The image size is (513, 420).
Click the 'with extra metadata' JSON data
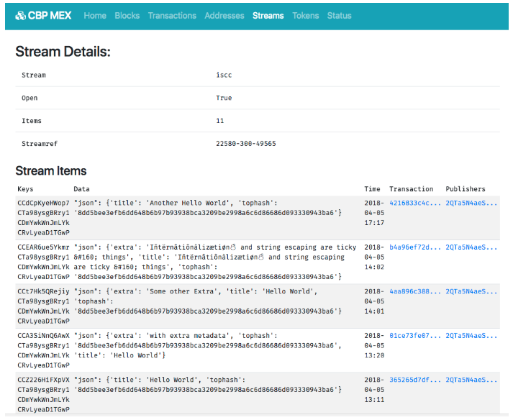coord(208,345)
